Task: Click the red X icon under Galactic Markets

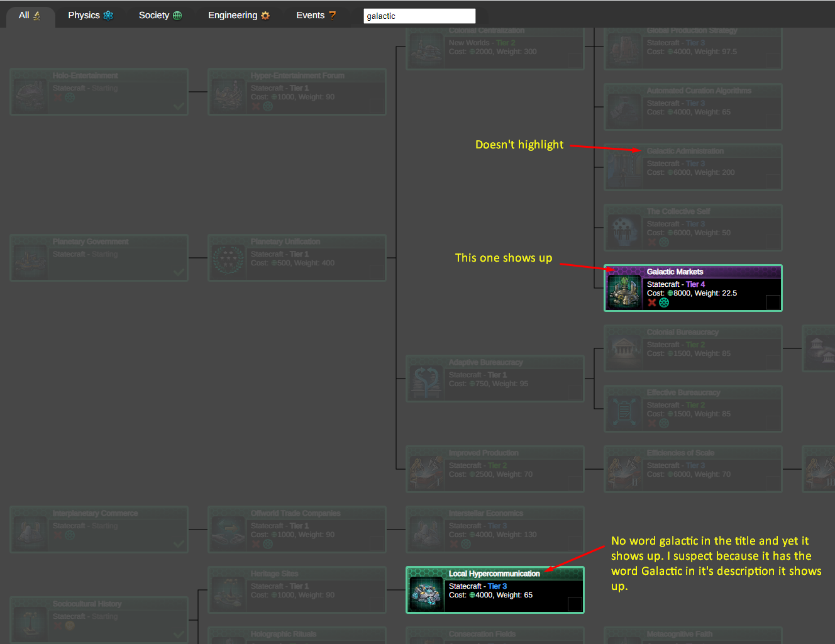Action: pyautogui.click(x=652, y=303)
